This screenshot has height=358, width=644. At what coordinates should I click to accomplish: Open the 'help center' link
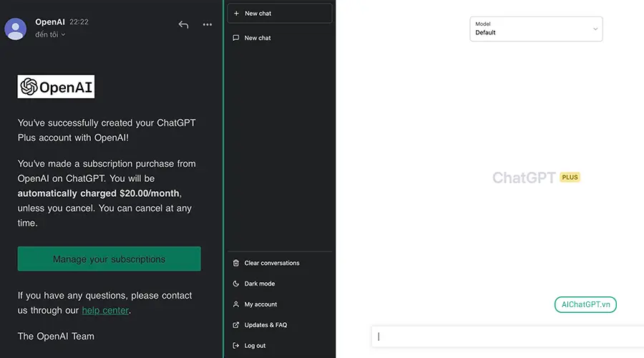coord(105,310)
